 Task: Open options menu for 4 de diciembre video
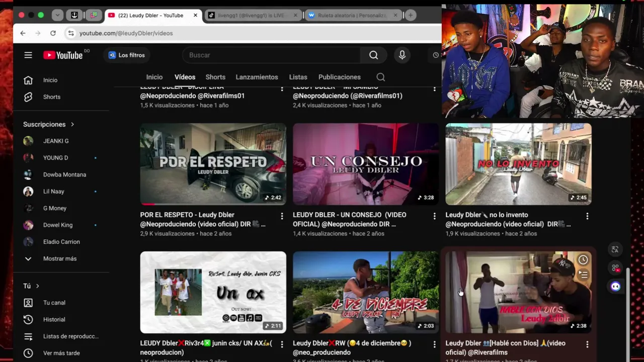[x=435, y=344]
